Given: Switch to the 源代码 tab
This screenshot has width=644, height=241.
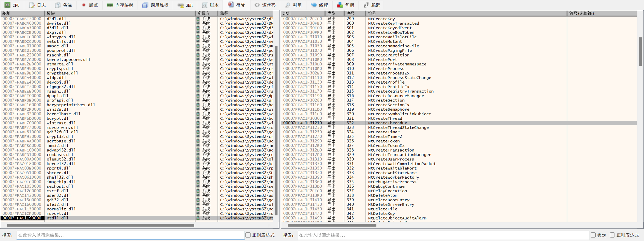Looking at the screenshot, I should point(265,5).
